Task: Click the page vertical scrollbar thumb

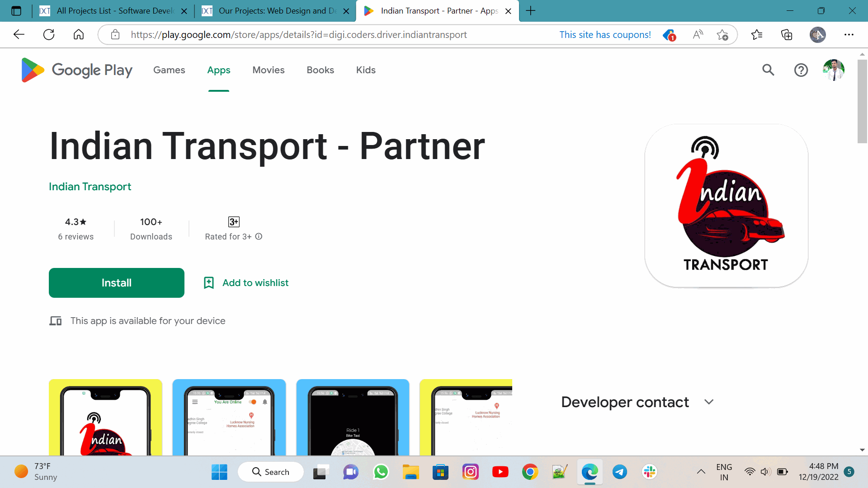Action: pos(862,101)
